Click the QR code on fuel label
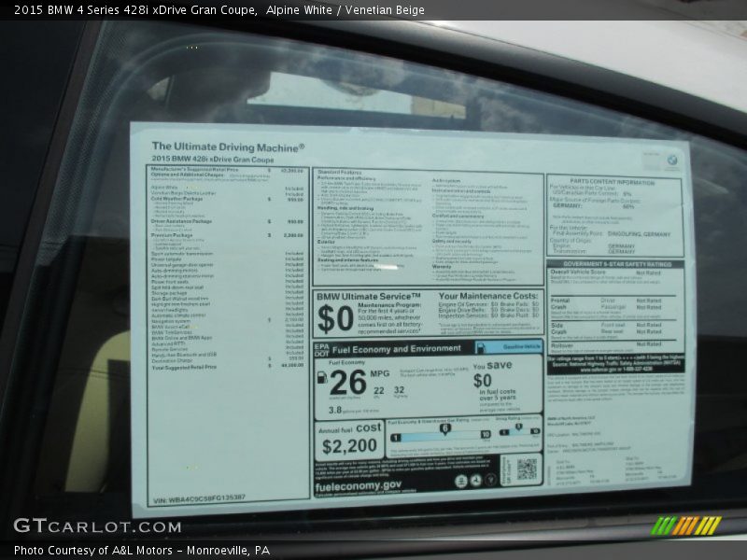The image size is (747, 560). (527, 469)
